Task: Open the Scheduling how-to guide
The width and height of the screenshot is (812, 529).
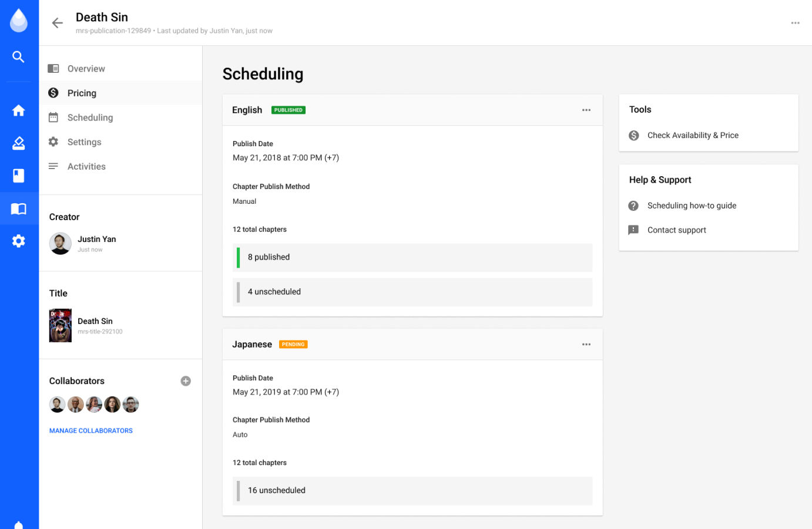Action: point(692,205)
